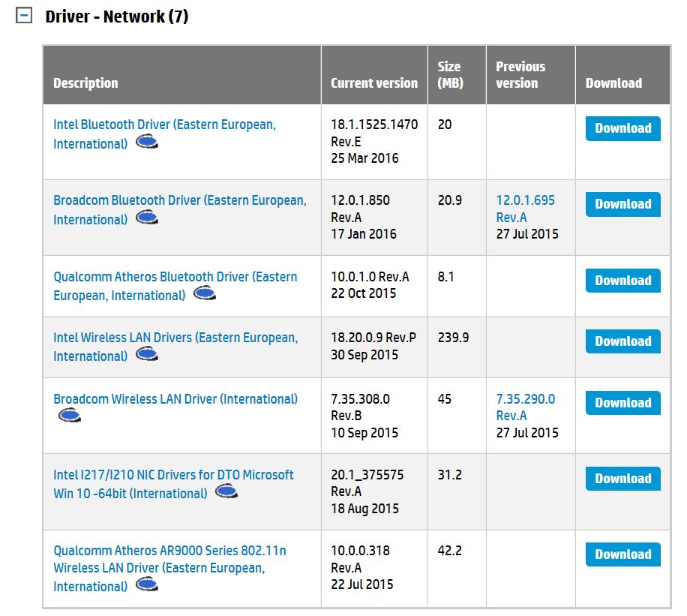Download the Intel I217/I210 NIC Drivers
This screenshot has height=616, width=687.
click(622, 479)
